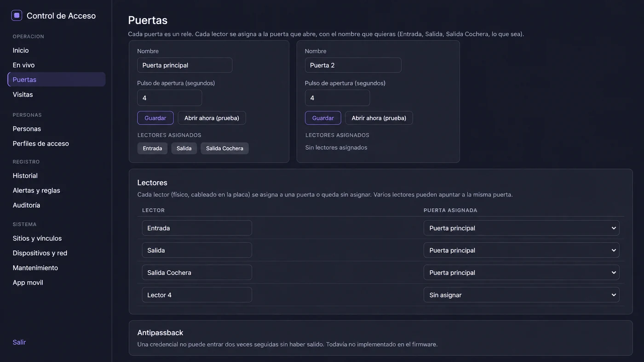644x362 pixels.
Task: Click the PUERTA ASIGNADA column header
Action: 450,210
